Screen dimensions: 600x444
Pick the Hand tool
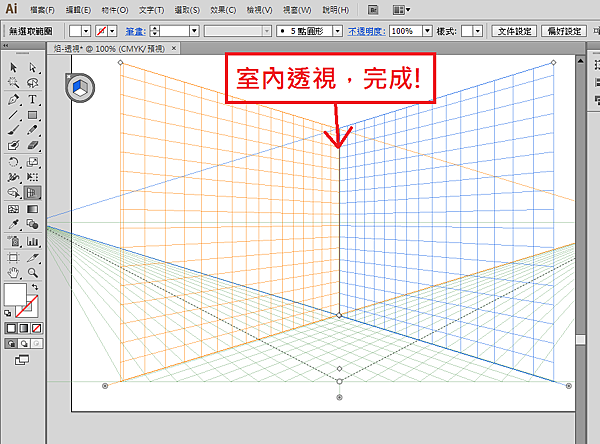click(x=14, y=272)
